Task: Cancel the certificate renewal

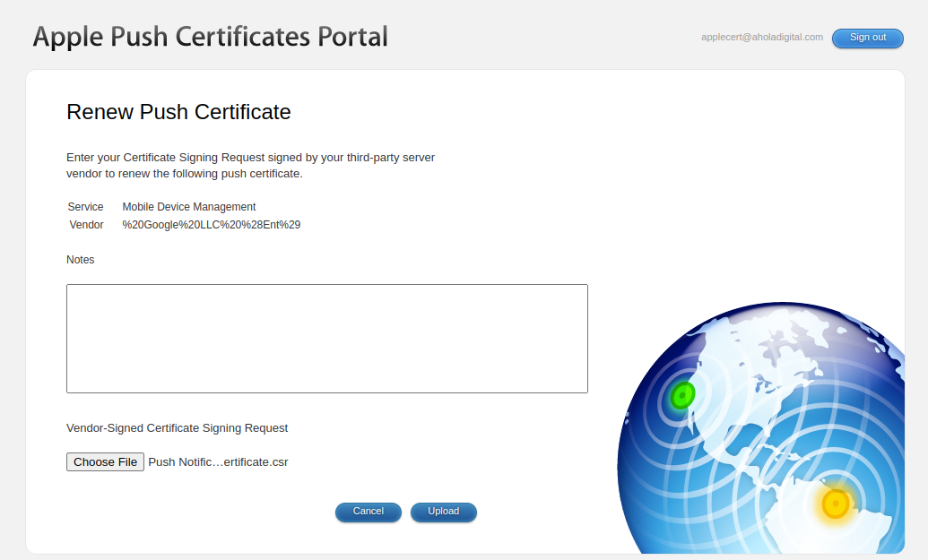Action: [369, 512]
